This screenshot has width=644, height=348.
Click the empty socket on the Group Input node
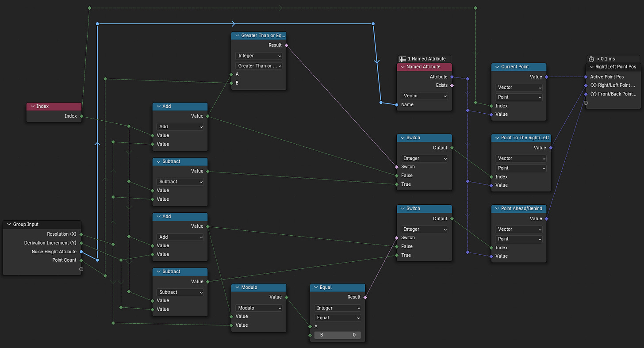tap(81, 269)
